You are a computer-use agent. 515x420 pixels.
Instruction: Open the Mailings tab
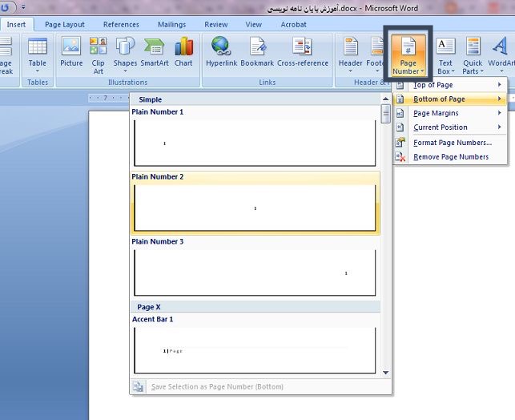(171, 25)
